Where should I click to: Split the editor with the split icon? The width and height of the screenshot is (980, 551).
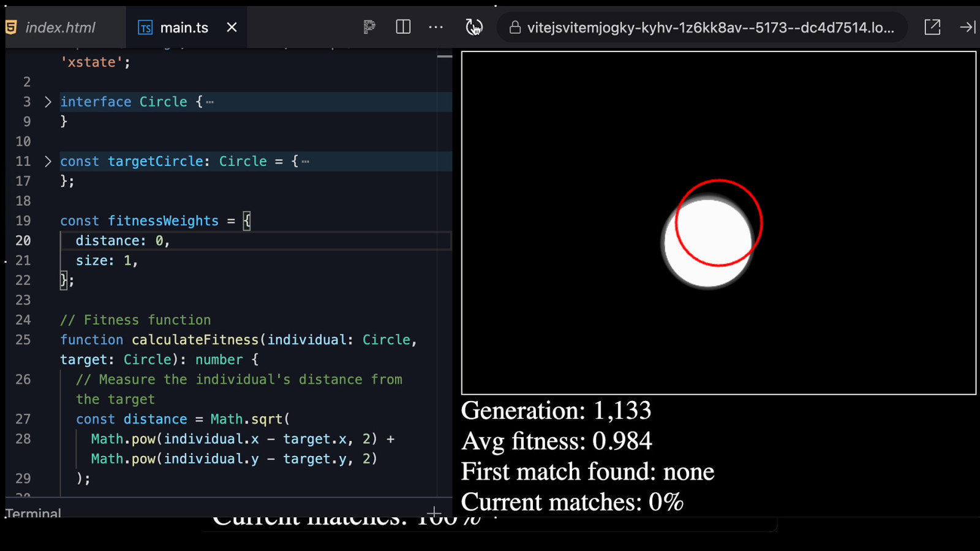(x=403, y=27)
